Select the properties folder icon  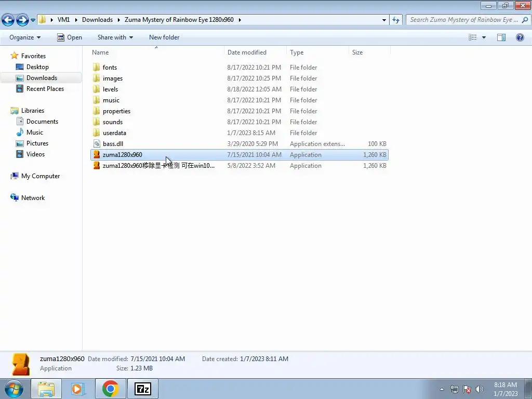(96, 111)
